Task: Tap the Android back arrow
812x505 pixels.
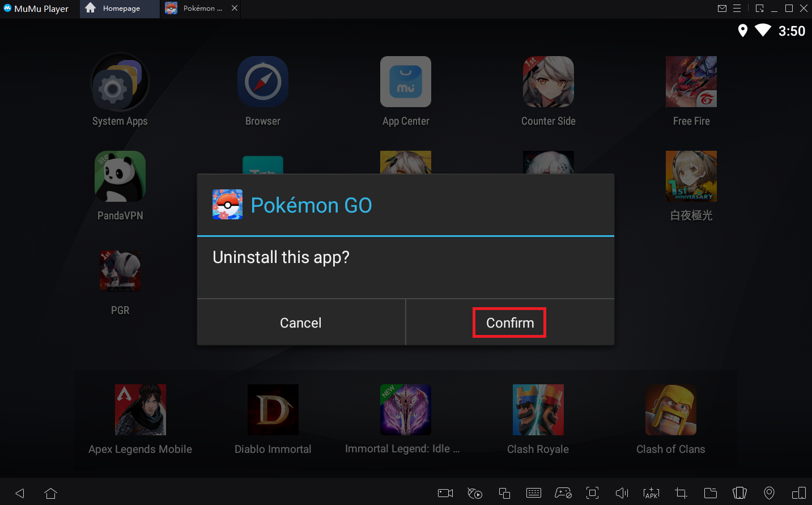Action: 20,493
